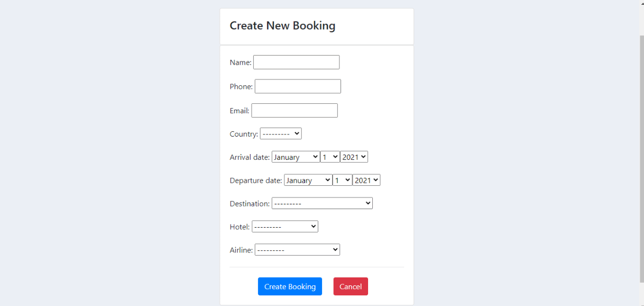Open the Country dropdown
Viewport: 644px width, 306px height.
click(x=280, y=133)
